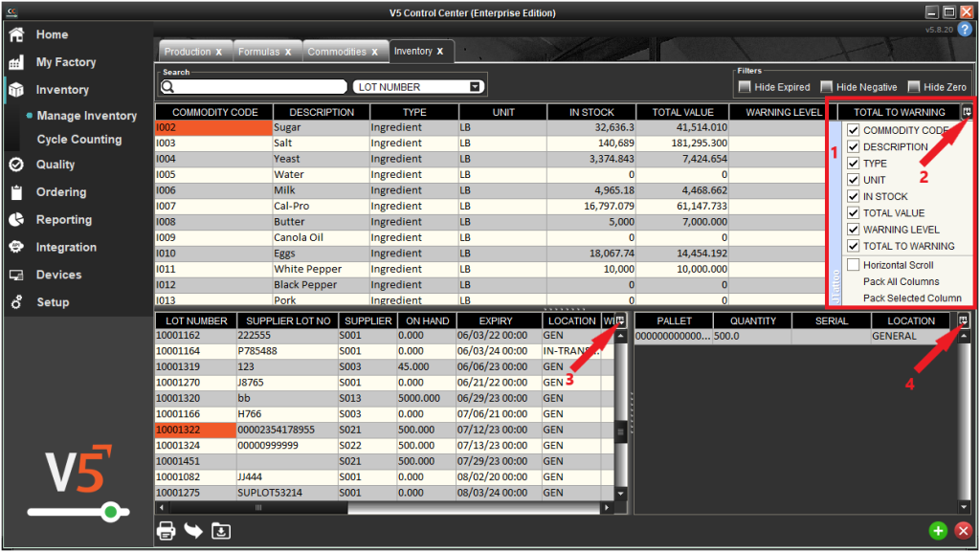Uncheck the TYPE column checkbox
This screenshot has height=552, width=980.
pyautogui.click(x=853, y=163)
